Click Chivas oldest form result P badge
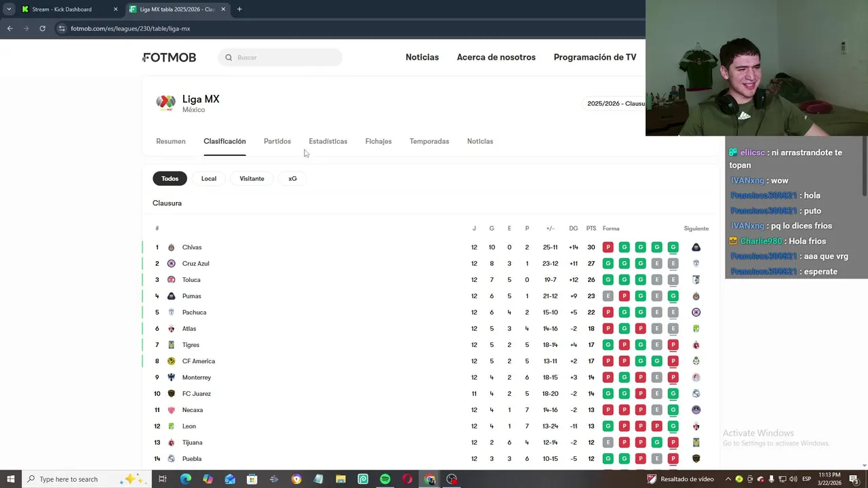The width and height of the screenshot is (868, 488). (608, 247)
